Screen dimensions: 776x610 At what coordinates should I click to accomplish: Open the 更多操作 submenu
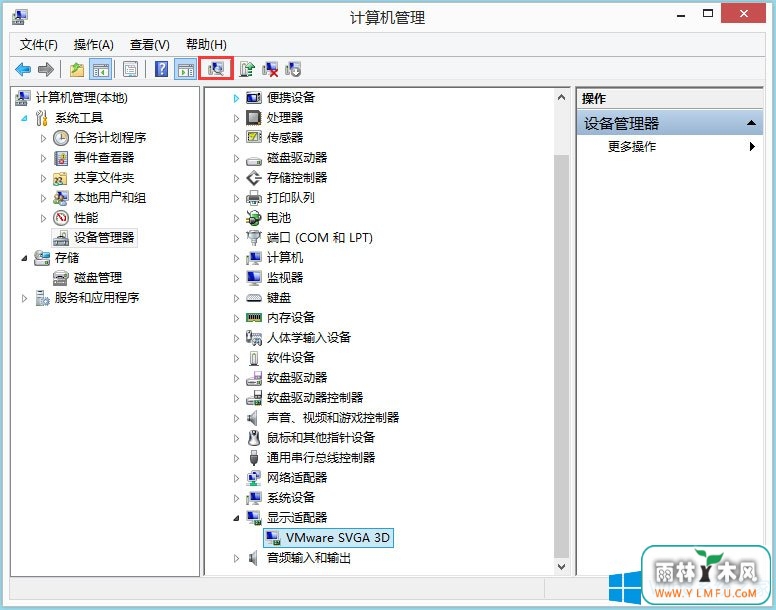752,146
